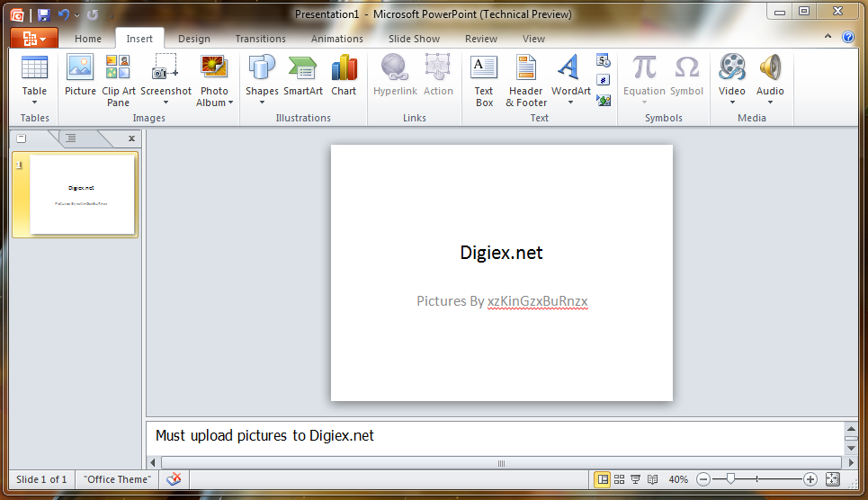Minimize the ribbon with the caret
The height and width of the screenshot is (500, 868).
click(x=828, y=37)
